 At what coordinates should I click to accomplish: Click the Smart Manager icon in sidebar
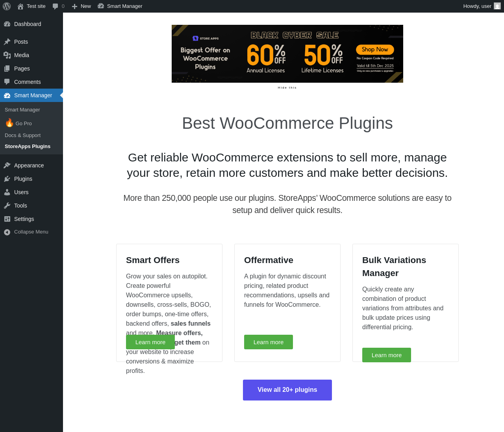(7, 95)
